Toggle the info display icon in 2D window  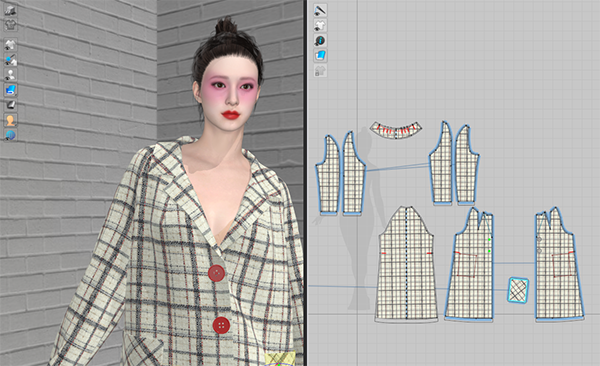[x=320, y=40]
